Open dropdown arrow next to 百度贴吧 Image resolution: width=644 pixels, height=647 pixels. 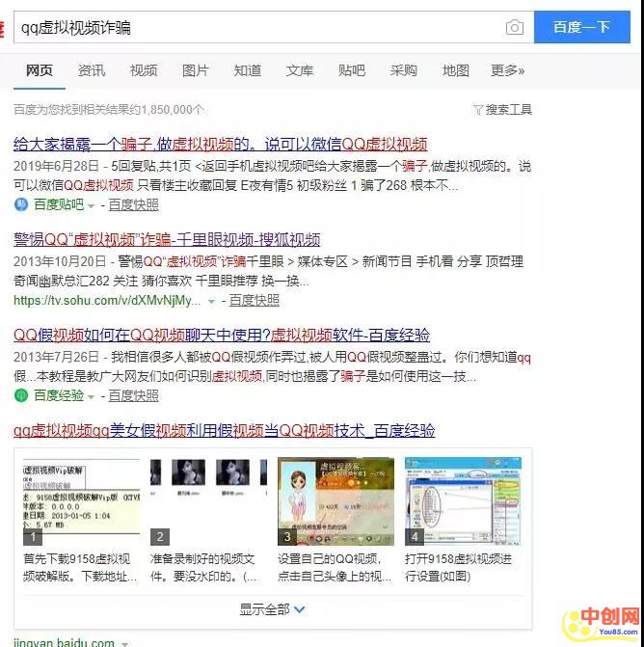93,205
